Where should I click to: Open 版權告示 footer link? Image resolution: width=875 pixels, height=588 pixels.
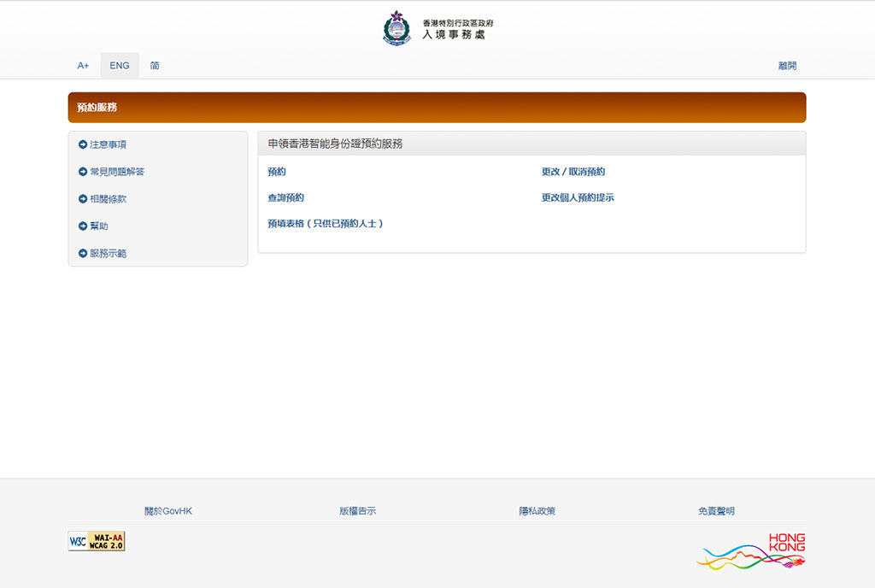click(x=358, y=511)
